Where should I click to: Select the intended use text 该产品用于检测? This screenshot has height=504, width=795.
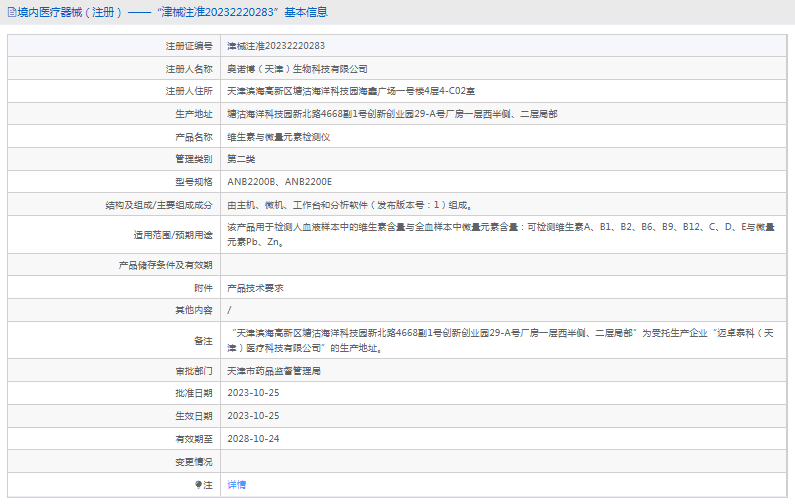coord(501,234)
